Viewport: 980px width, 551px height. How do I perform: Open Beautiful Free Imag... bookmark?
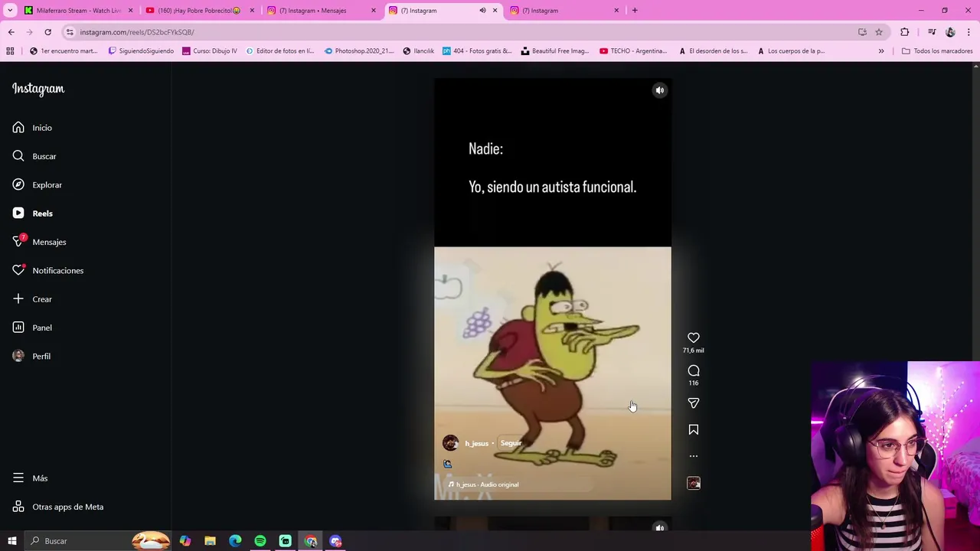(x=554, y=51)
